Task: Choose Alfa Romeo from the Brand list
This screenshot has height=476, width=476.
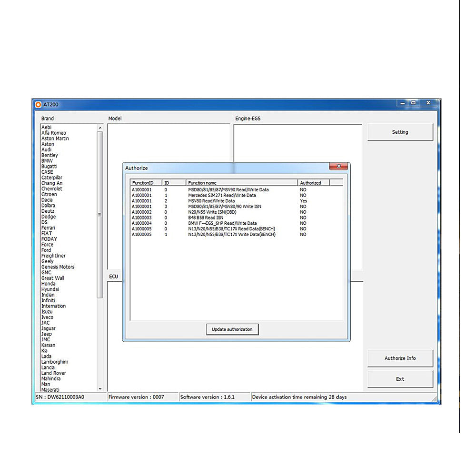Action: tap(54, 133)
